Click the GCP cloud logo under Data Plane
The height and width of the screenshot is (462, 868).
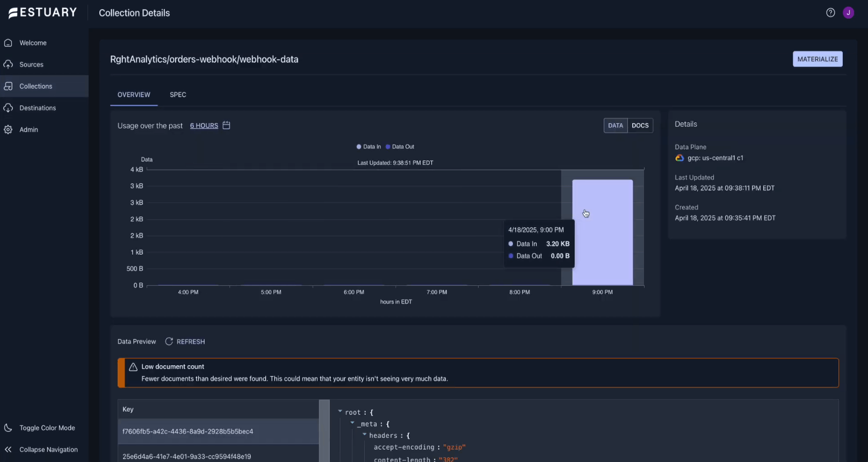click(x=679, y=158)
